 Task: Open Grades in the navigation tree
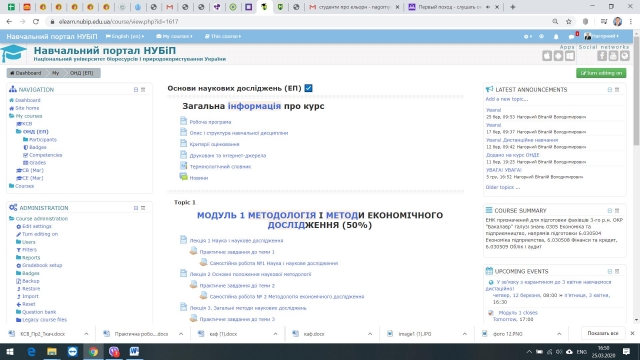tap(37, 162)
